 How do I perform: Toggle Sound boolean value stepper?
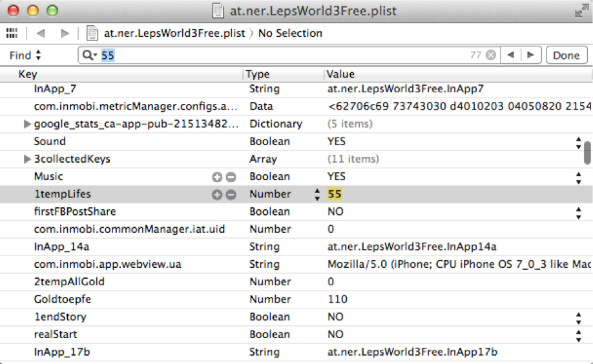pos(578,142)
